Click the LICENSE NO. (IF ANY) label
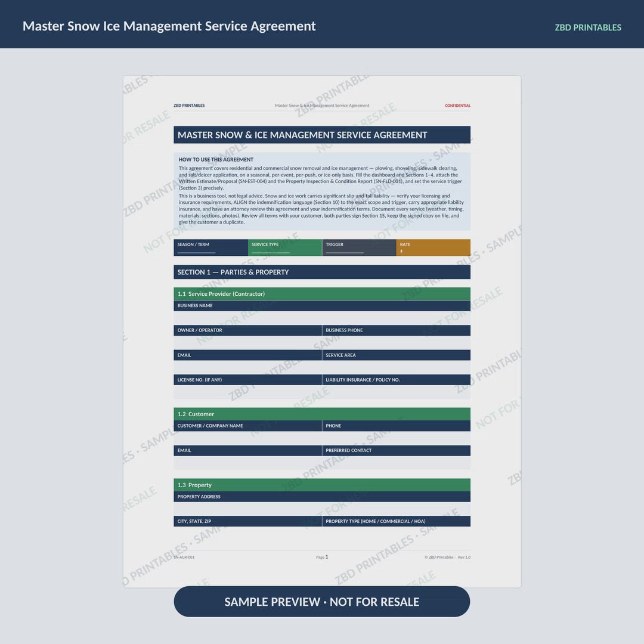This screenshot has height=644, width=644. (x=200, y=380)
